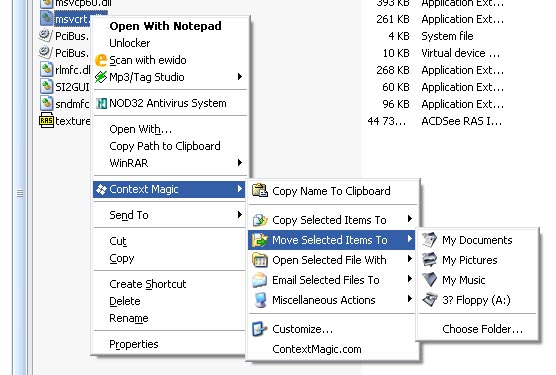Expand the Send To submenu arrow
This screenshot has height=375, width=556.
pyautogui.click(x=240, y=214)
